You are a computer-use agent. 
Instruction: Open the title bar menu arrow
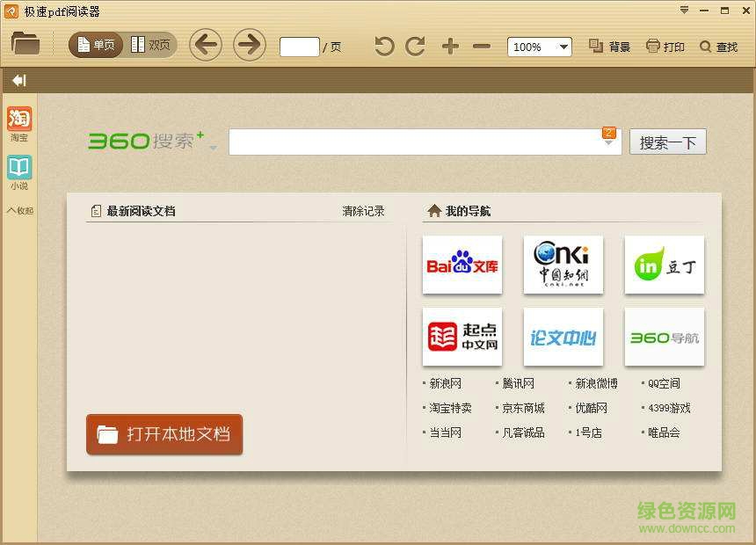coord(683,10)
